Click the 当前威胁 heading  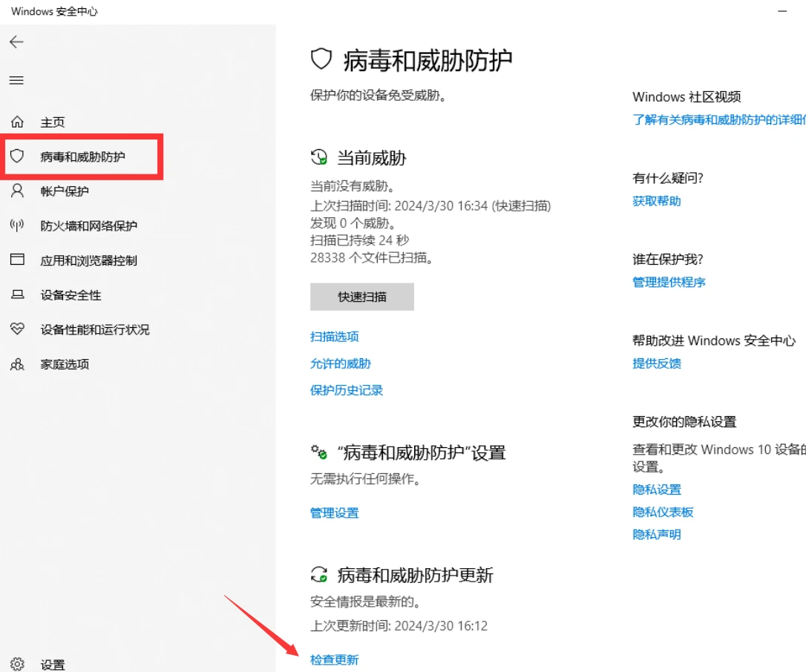tap(372, 158)
